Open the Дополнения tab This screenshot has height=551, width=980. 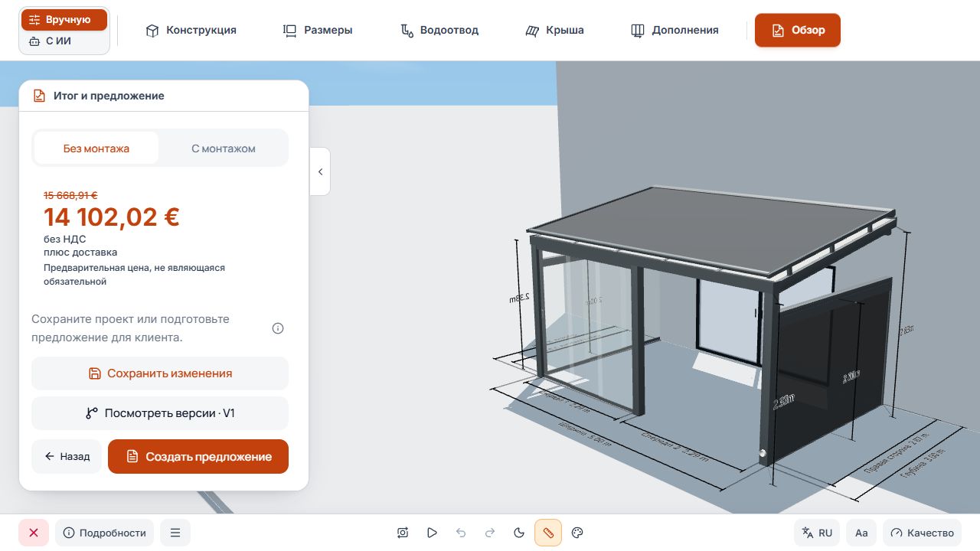[675, 31]
